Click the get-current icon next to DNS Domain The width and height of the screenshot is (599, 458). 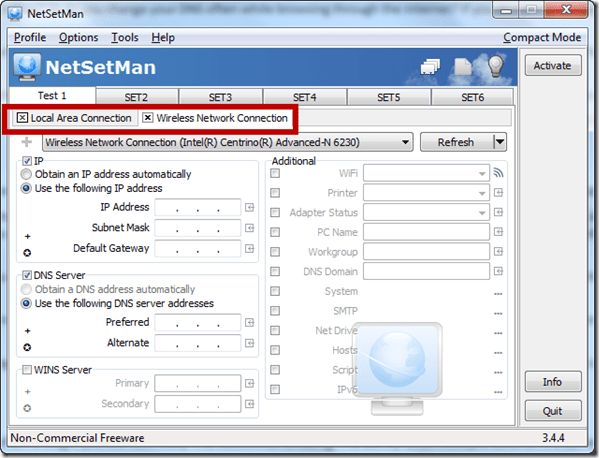coord(498,271)
